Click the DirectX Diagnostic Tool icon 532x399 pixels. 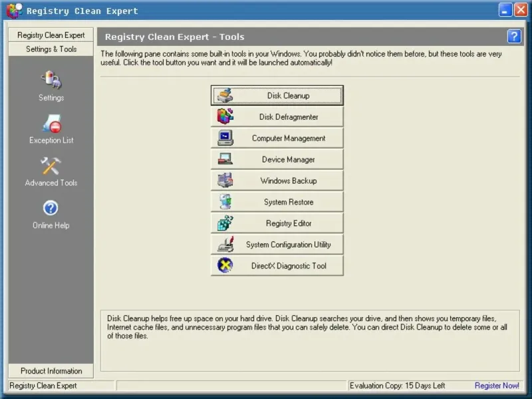pos(225,265)
